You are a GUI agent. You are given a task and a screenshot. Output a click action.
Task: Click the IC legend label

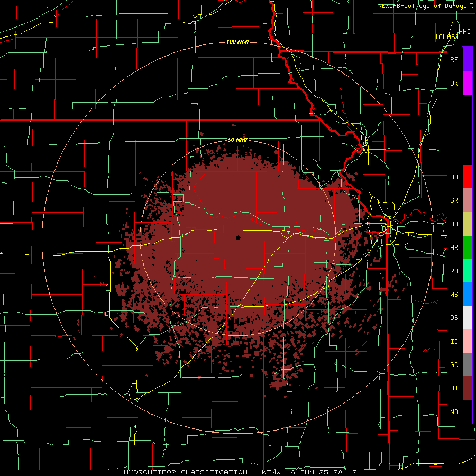[454, 342]
